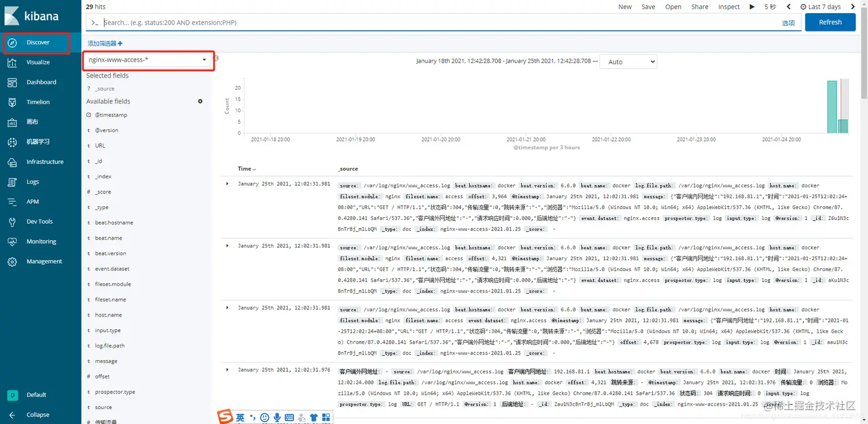This screenshot has height=424, width=868.
Task: Click Open in the top menu
Action: click(x=673, y=7)
